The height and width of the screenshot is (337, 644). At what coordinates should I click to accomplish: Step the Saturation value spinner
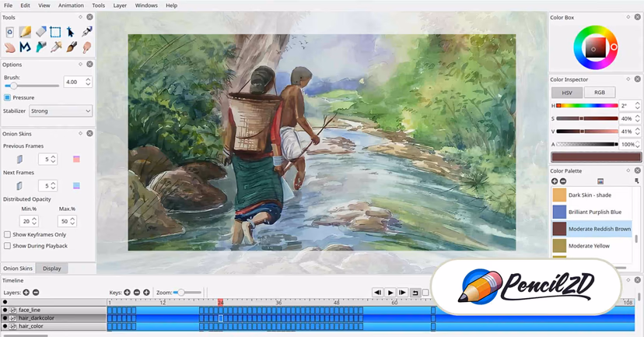637,118
